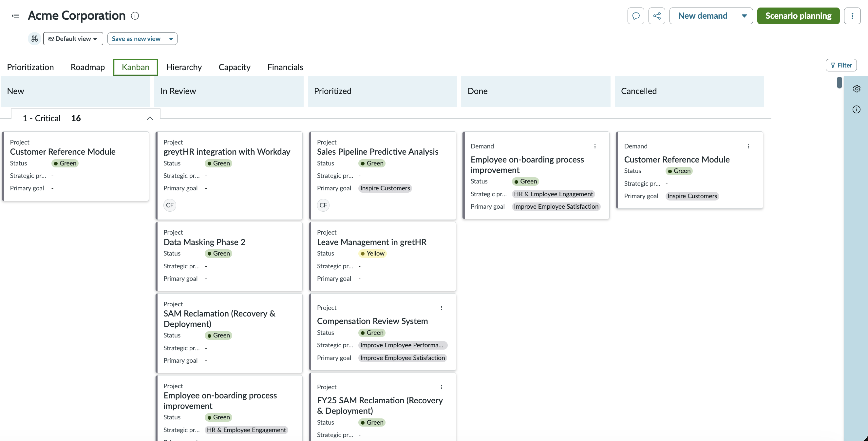Click Inspire Customers tag on Sales Pipeline card
The width and height of the screenshot is (868, 441).
(385, 188)
